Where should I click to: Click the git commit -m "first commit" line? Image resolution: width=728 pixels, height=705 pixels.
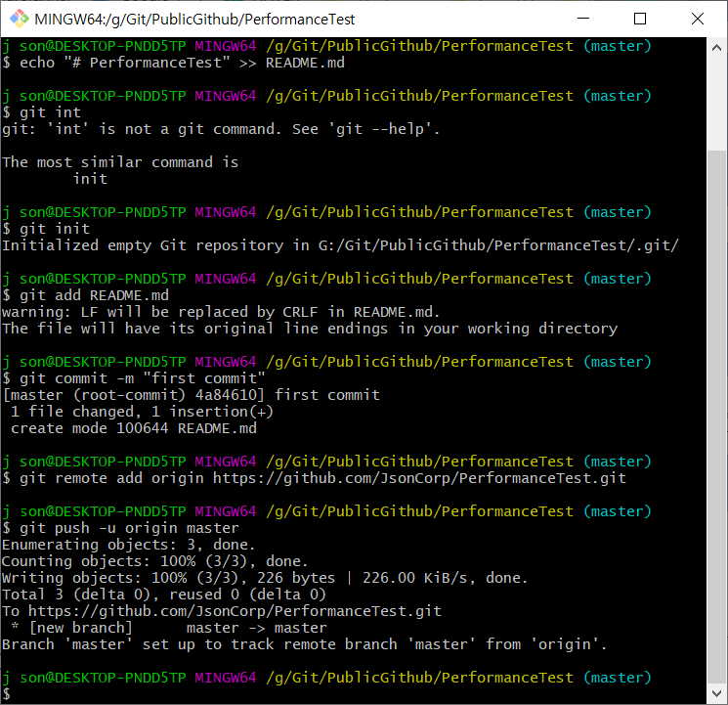pos(133,378)
